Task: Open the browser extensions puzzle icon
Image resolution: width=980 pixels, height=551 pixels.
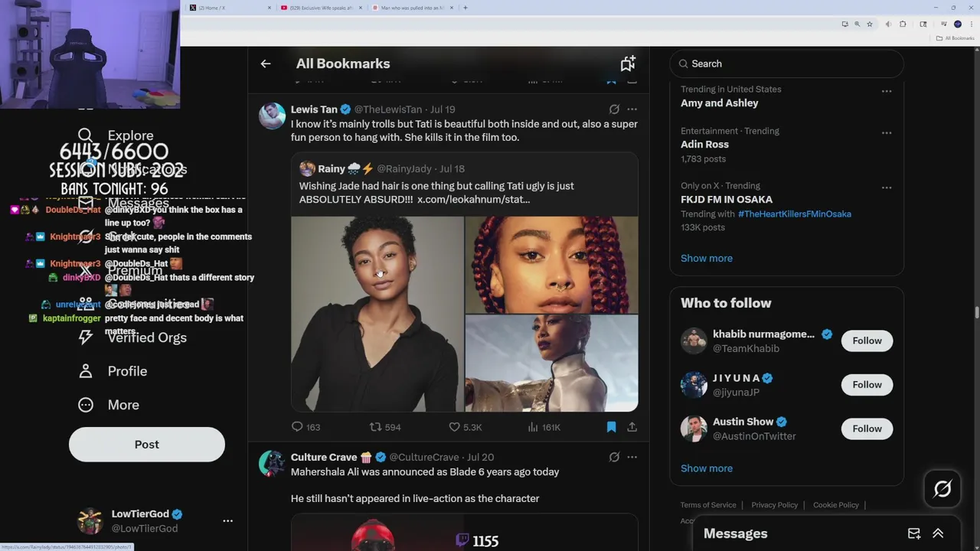Action: click(x=903, y=24)
